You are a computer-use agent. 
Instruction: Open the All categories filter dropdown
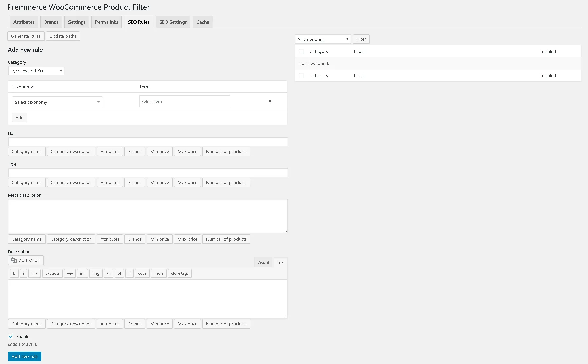(323, 39)
